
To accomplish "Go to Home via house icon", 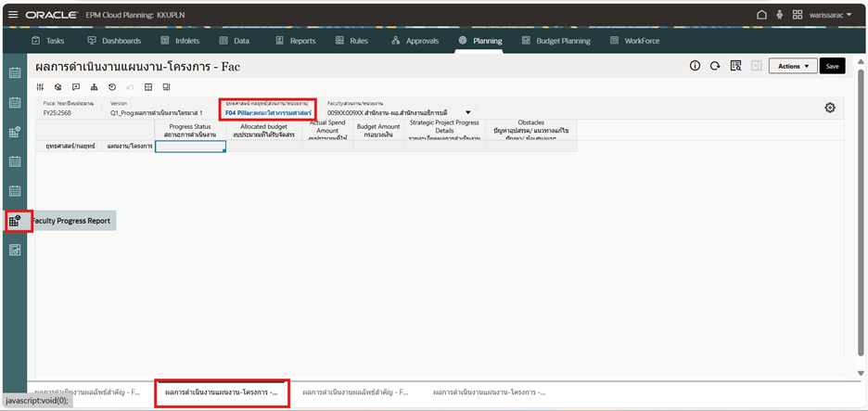I will click(x=761, y=15).
